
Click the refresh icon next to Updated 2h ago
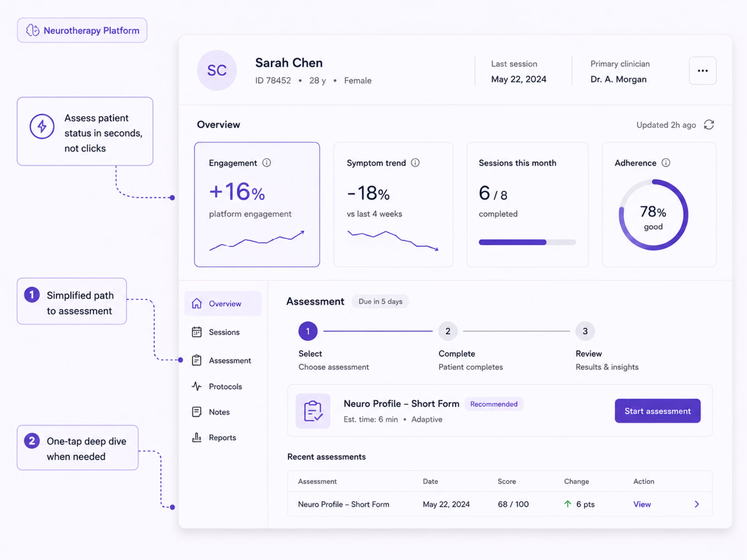point(709,124)
